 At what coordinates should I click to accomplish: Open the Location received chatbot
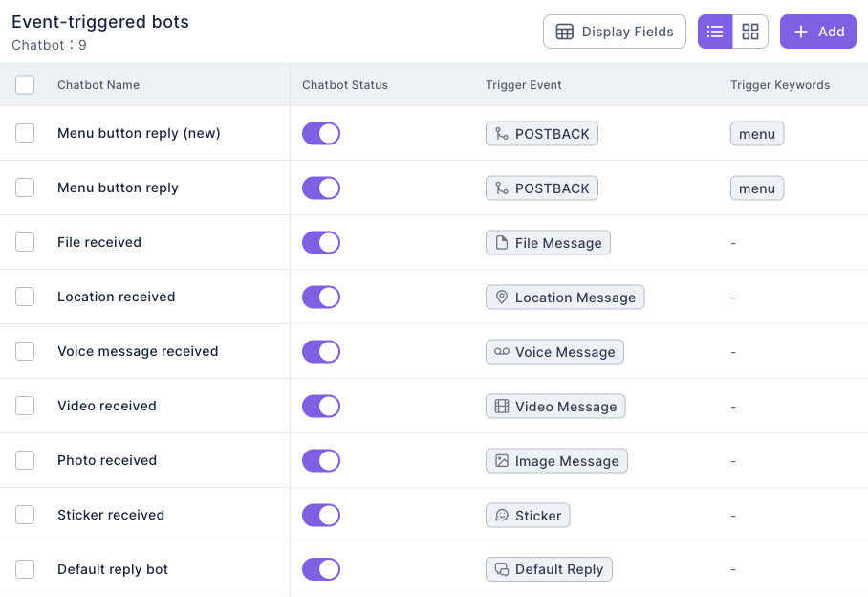117,297
